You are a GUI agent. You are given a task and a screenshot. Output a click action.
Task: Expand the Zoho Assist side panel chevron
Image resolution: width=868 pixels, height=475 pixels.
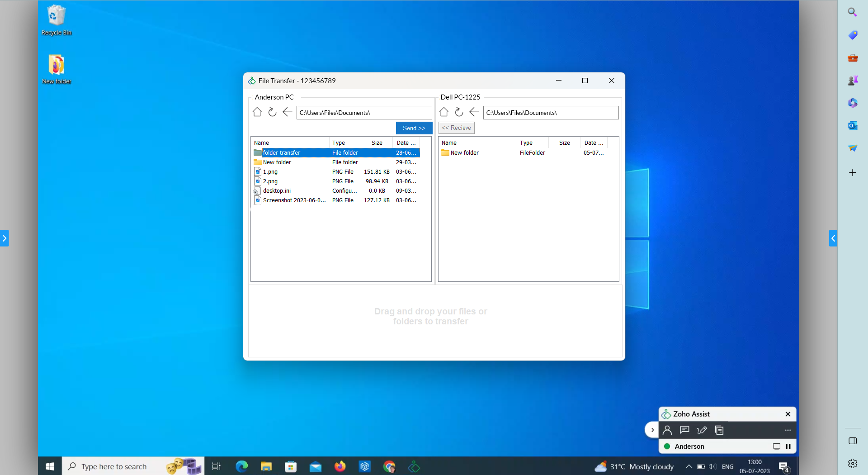coord(651,430)
